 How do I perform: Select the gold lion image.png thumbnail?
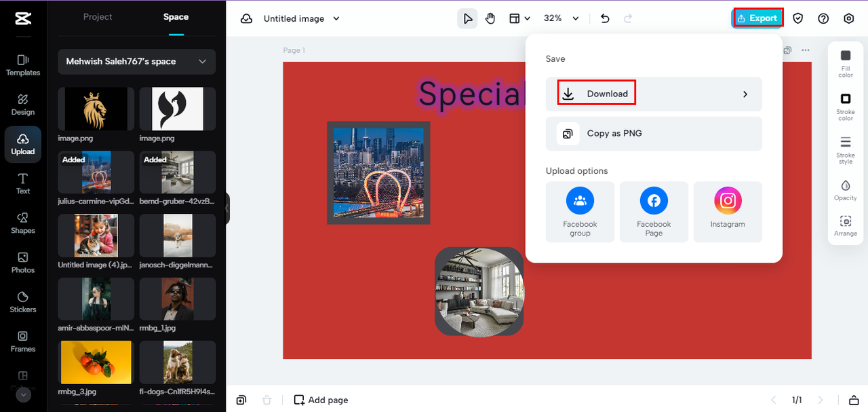point(96,109)
